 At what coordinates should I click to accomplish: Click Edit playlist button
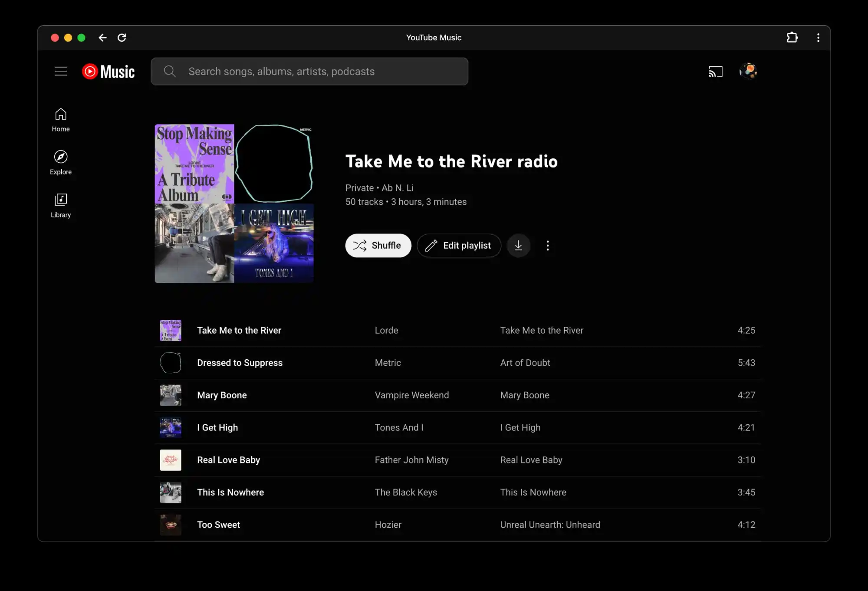tap(459, 246)
